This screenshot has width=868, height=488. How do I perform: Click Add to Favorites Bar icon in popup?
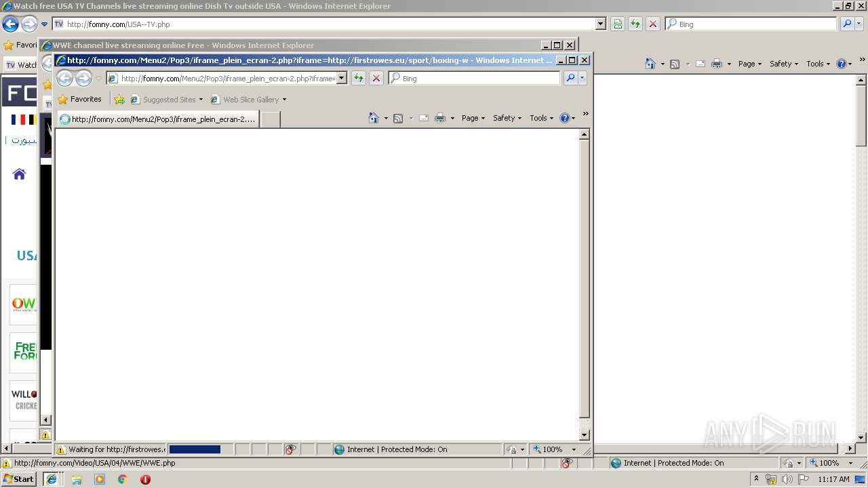[x=119, y=100]
